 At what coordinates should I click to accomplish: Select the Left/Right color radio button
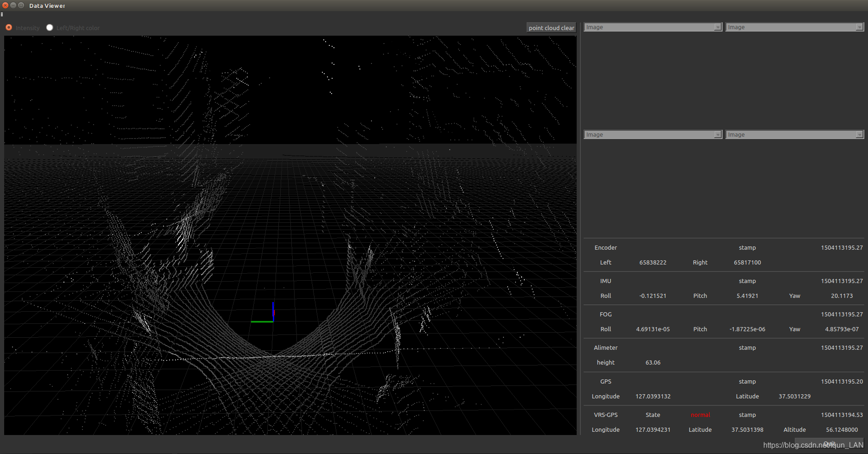(x=50, y=28)
